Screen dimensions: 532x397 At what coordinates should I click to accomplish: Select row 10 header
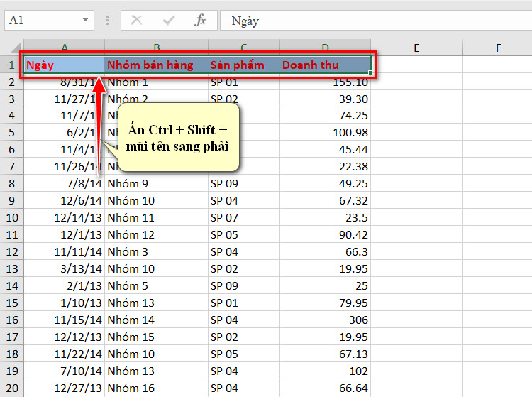tap(11, 217)
